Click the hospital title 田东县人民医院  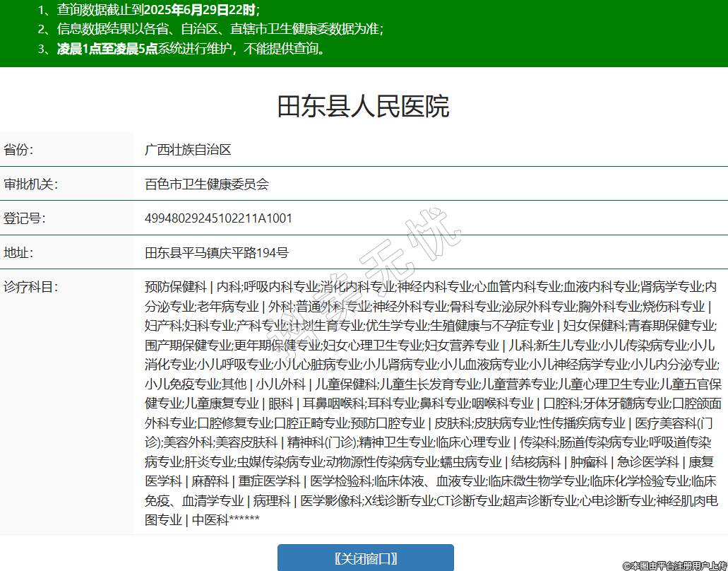[363, 107]
